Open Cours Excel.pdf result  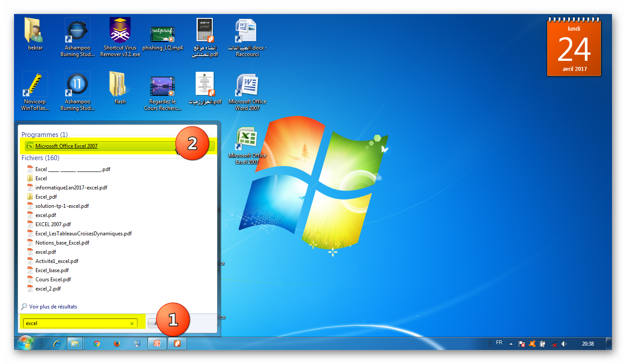point(49,280)
